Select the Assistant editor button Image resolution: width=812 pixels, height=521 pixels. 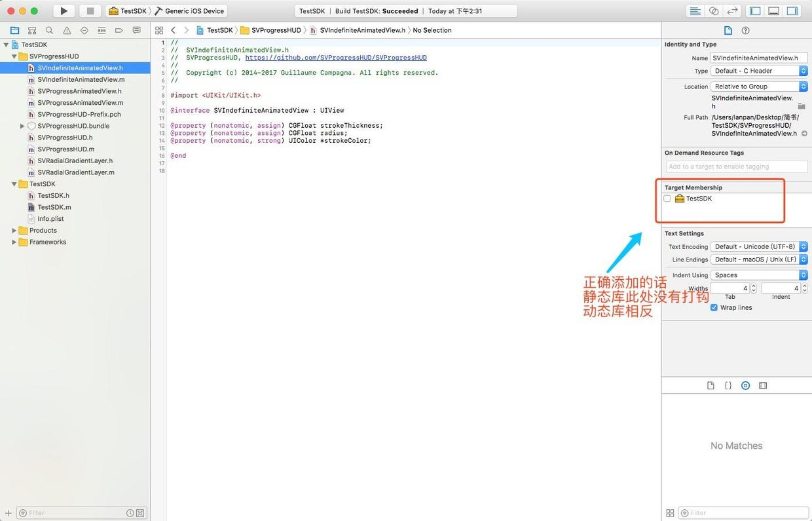(714, 10)
